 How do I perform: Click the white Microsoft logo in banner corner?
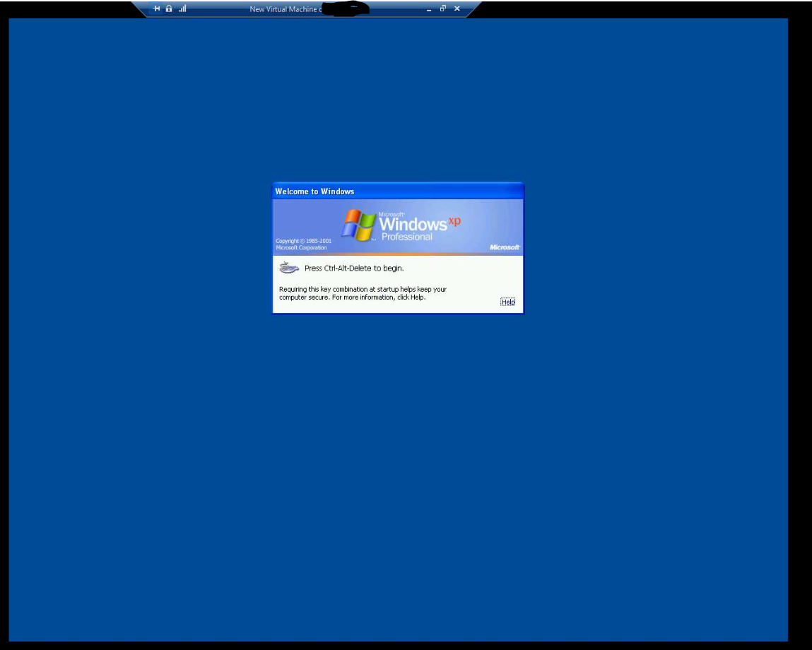point(504,247)
